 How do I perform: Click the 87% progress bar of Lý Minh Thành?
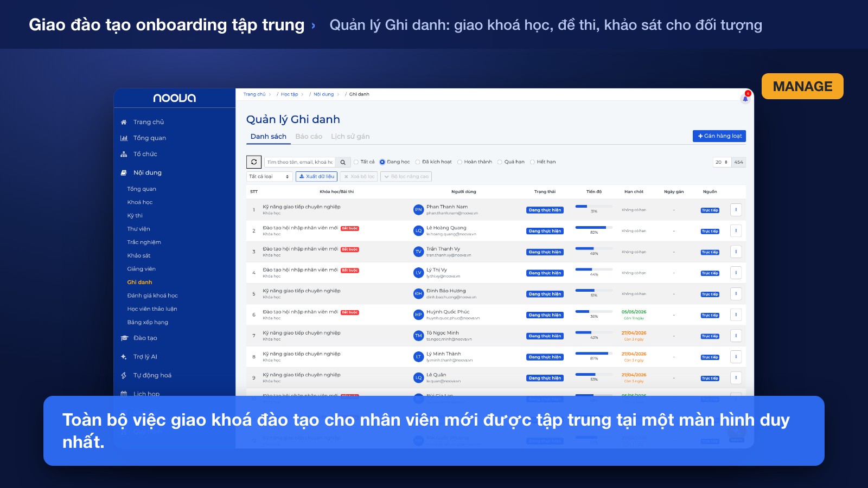(594, 353)
